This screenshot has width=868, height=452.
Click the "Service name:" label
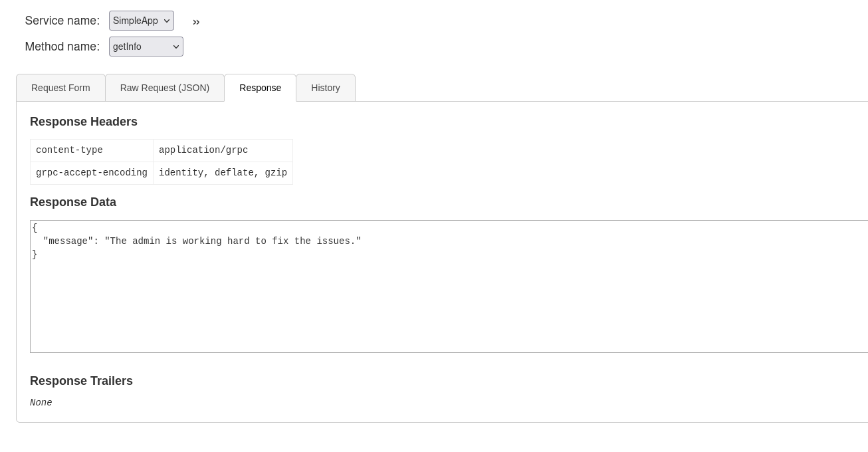pos(62,21)
